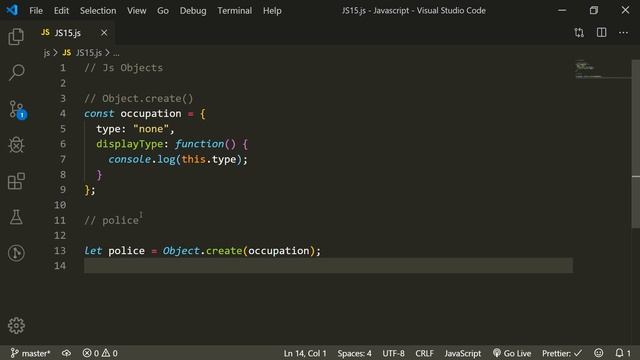640x360 pixels.
Task: Click the Go Live server button
Action: [512, 353]
